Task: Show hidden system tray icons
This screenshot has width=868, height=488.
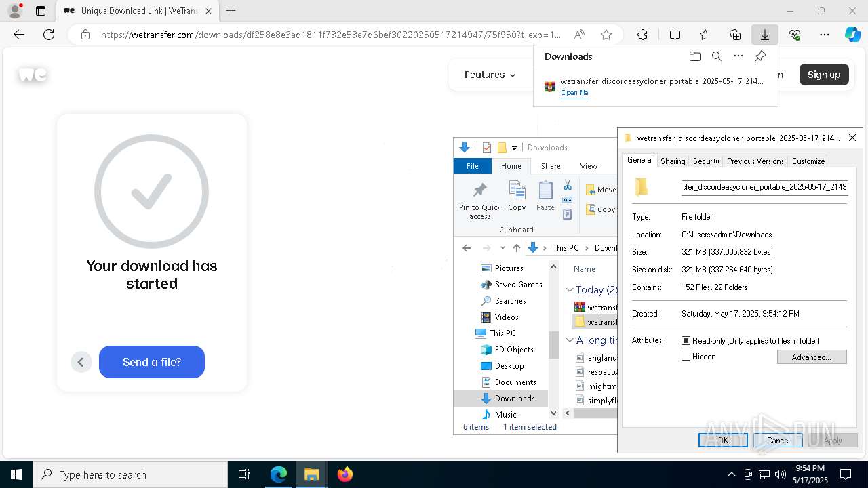Action: click(x=731, y=474)
